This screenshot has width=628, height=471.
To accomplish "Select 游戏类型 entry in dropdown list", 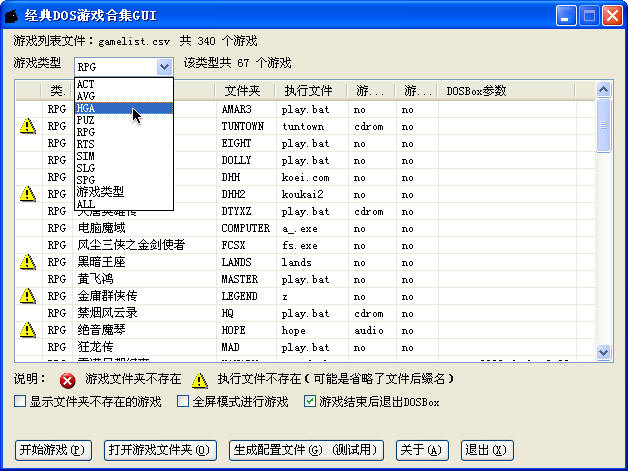I will (x=124, y=192).
